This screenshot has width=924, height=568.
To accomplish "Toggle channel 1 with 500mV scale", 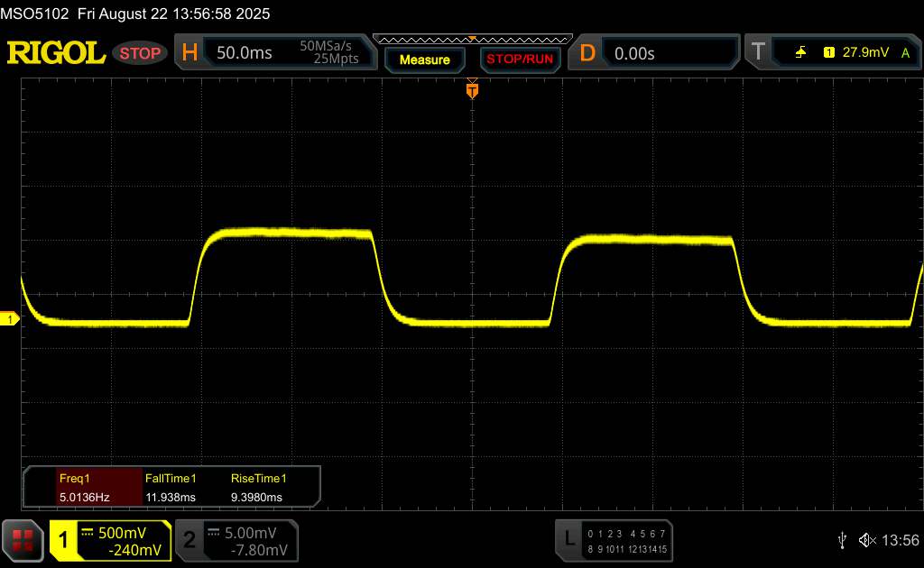I will click(x=110, y=539).
